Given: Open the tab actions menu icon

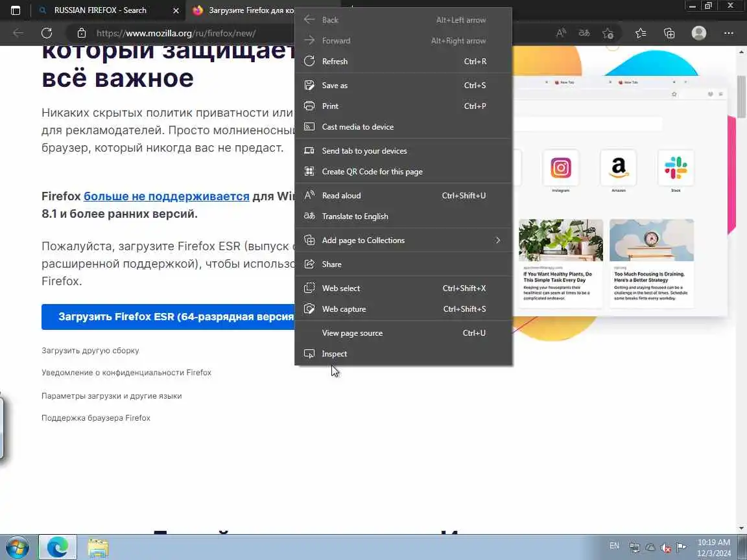Looking at the screenshot, I should (x=16, y=10).
